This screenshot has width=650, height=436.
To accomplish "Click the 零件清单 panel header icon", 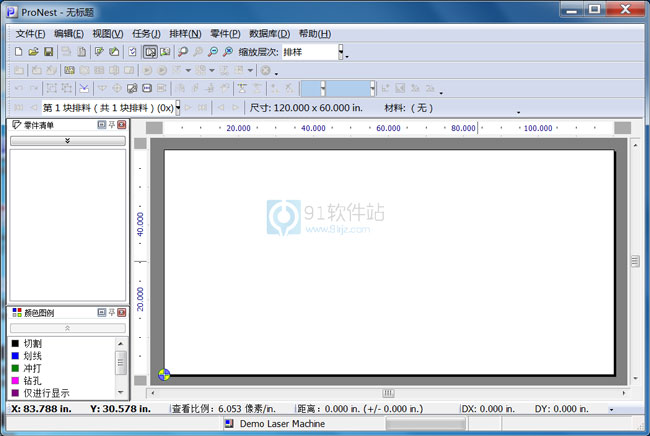I will click(17, 125).
